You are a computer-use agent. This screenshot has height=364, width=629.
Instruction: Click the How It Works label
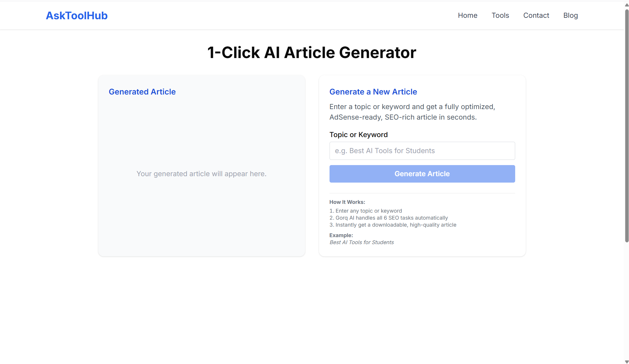coord(347,202)
